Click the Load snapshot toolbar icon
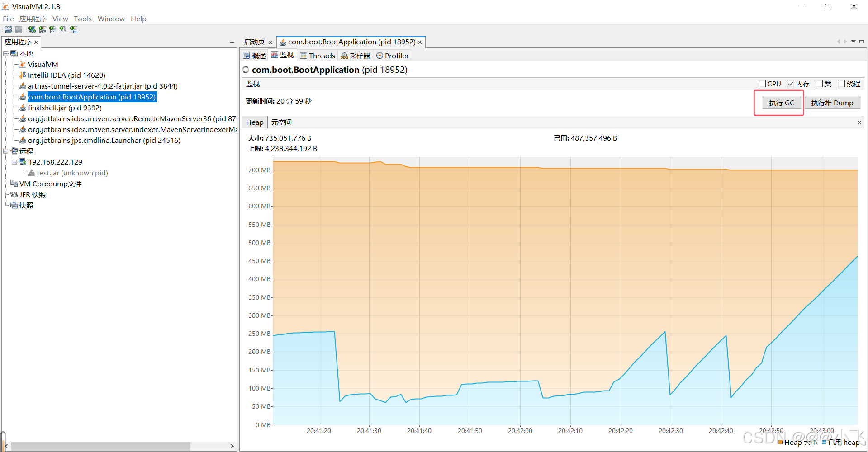Screen dimensions: 868x452 [x=8, y=30]
